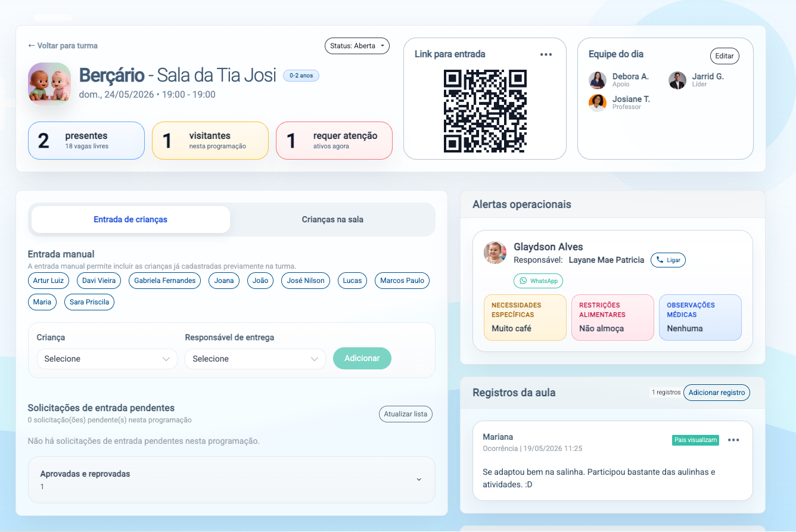Click the Alertas operacionais heading
This screenshot has width=796, height=532.
click(x=522, y=204)
